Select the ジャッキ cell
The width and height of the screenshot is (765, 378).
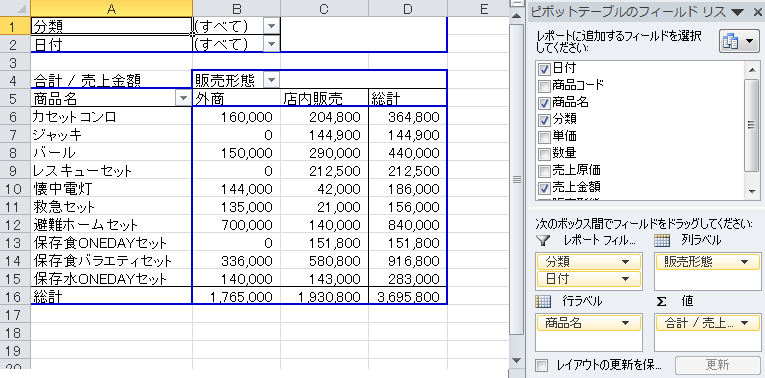pyautogui.click(x=111, y=135)
